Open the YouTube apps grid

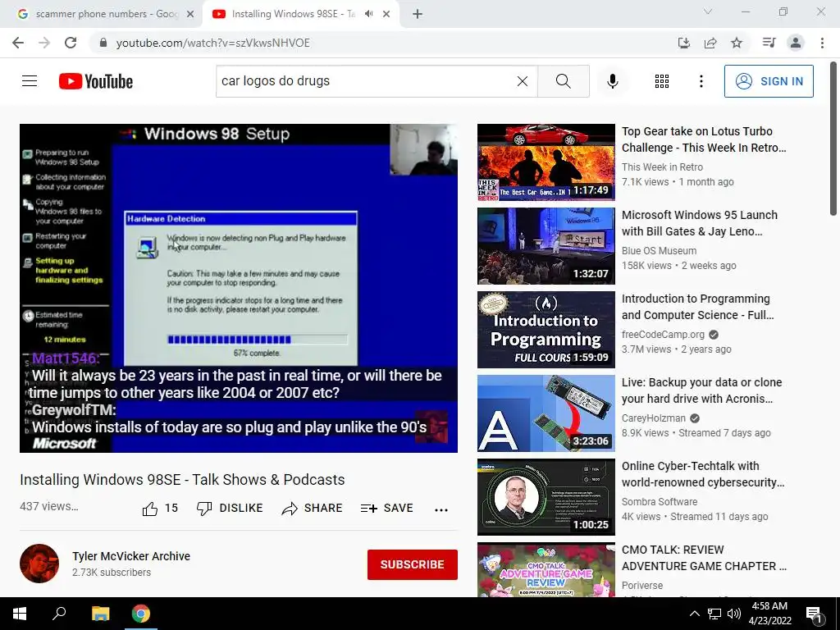pyautogui.click(x=662, y=81)
